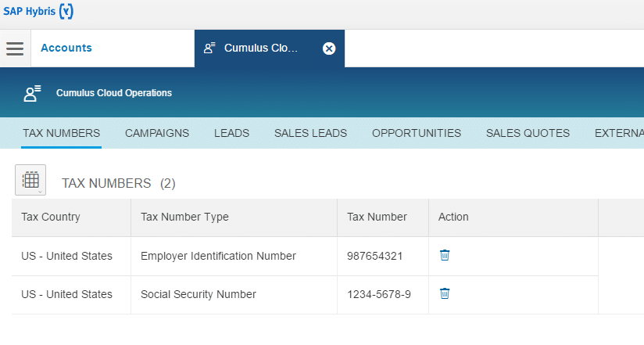This screenshot has height=345, width=644.
Task: Click the Tax Number Type column header
Action: click(x=184, y=217)
